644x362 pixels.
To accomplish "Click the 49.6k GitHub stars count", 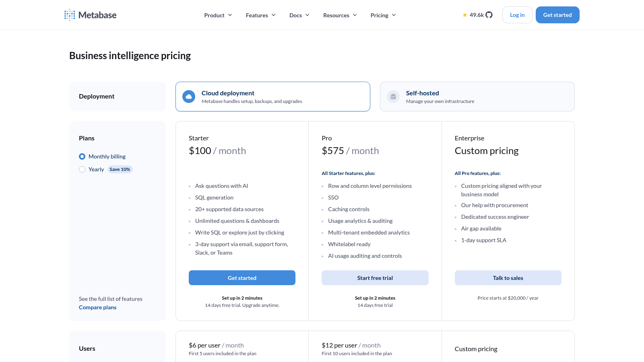I will [x=477, y=15].
